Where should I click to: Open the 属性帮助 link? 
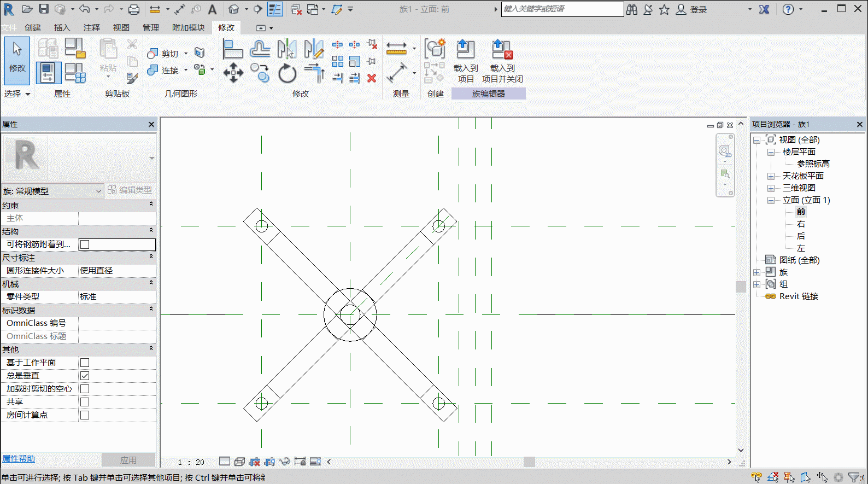pos(19,459)
